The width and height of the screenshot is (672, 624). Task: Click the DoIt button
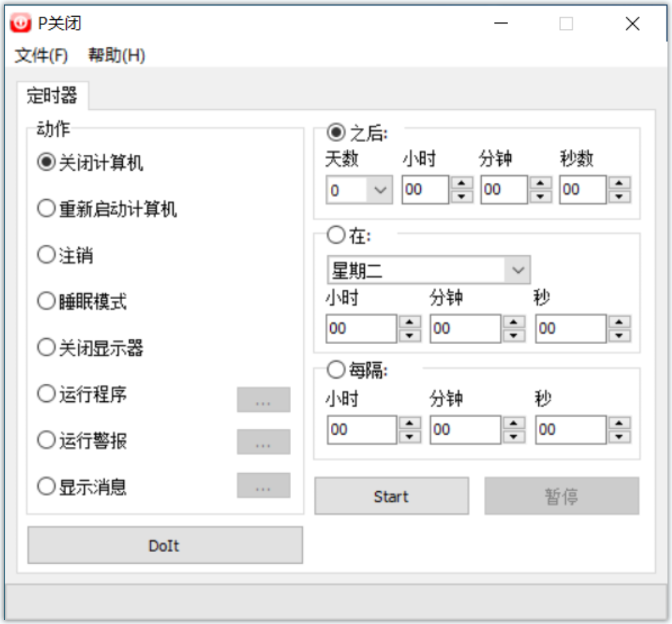point(164,546)
